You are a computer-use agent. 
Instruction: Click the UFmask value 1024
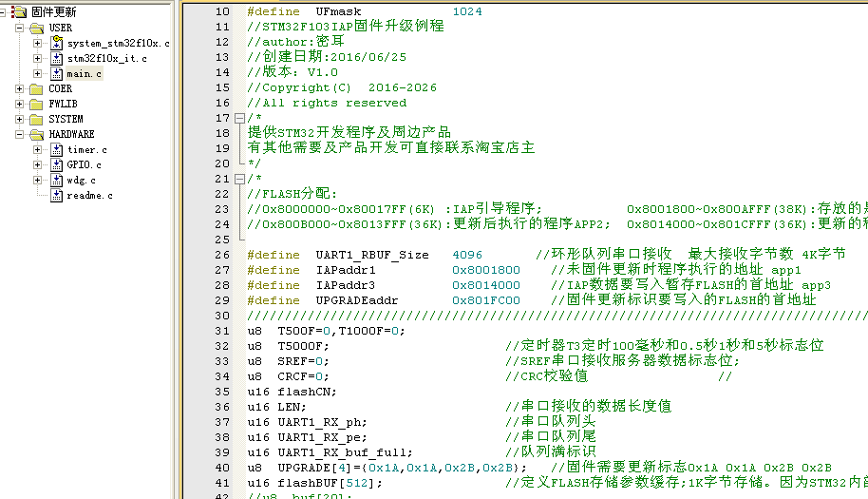click(467, 11)
